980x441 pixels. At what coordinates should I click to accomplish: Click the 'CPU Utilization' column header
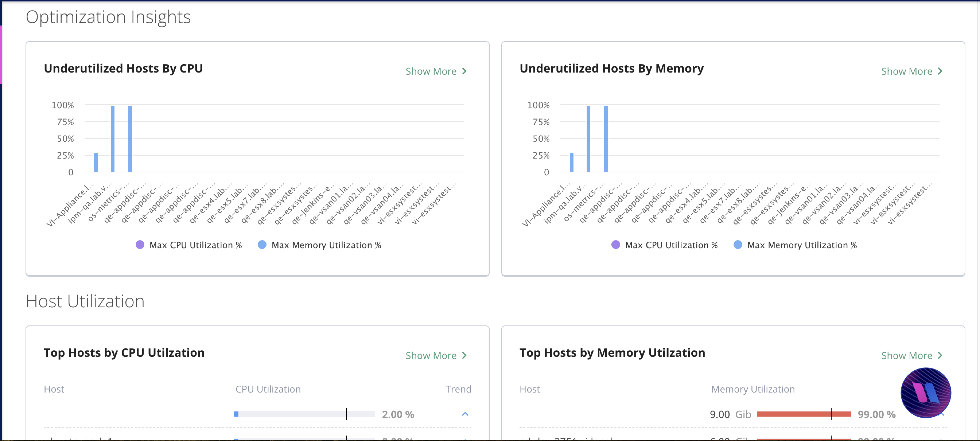coord(268,389)
